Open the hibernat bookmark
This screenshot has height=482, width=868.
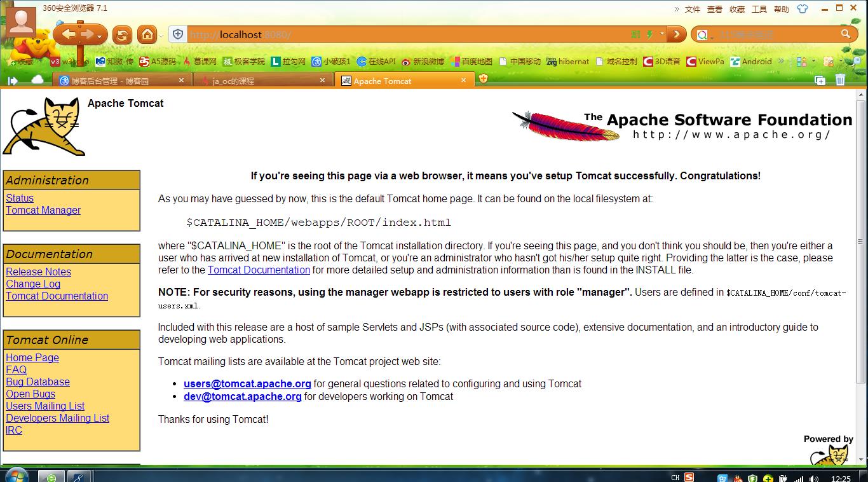pos(568,62)
